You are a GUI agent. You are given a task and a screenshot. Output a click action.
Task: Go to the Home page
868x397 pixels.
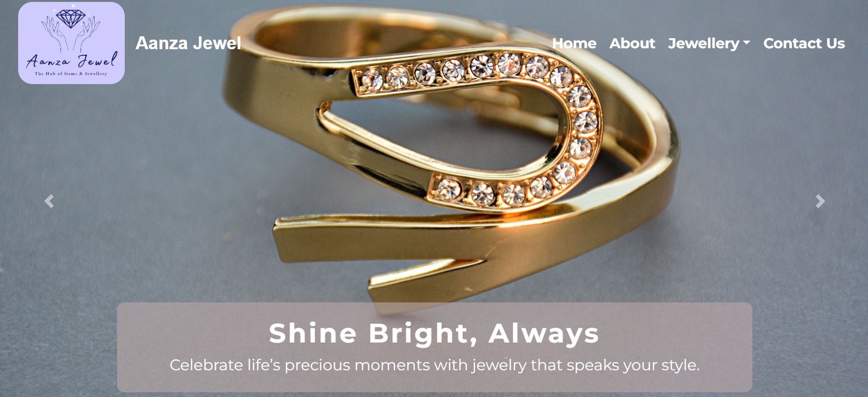point(574,43)
